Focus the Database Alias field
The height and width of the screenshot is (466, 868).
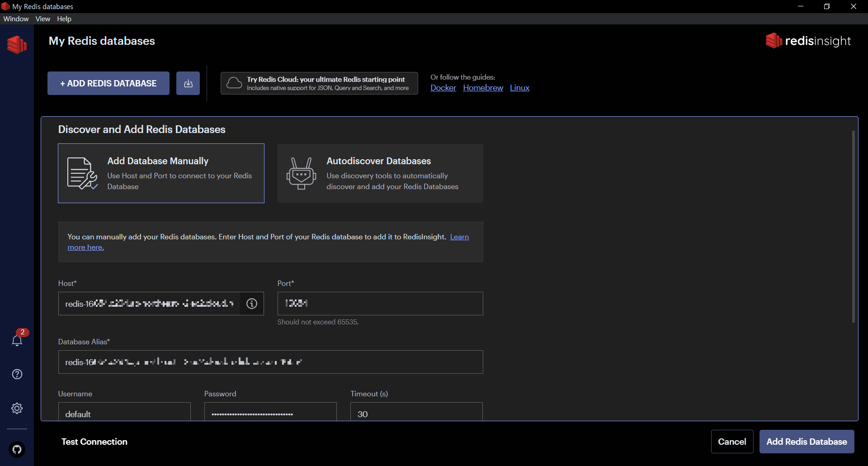pyautogui.click(x=271, y=362)
